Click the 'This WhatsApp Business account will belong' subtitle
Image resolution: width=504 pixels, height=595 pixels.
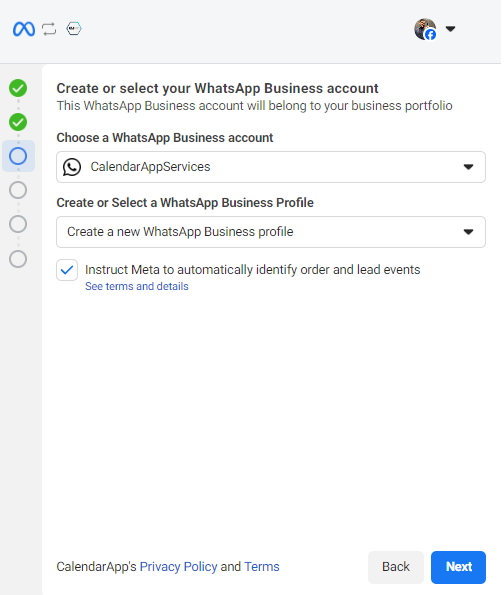point(254,106)
